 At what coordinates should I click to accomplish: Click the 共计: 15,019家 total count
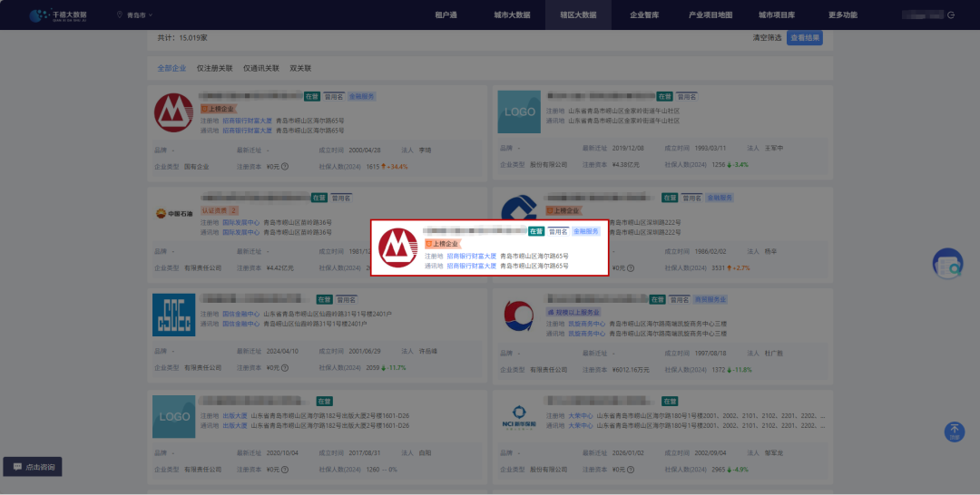[x=181, y=38]
